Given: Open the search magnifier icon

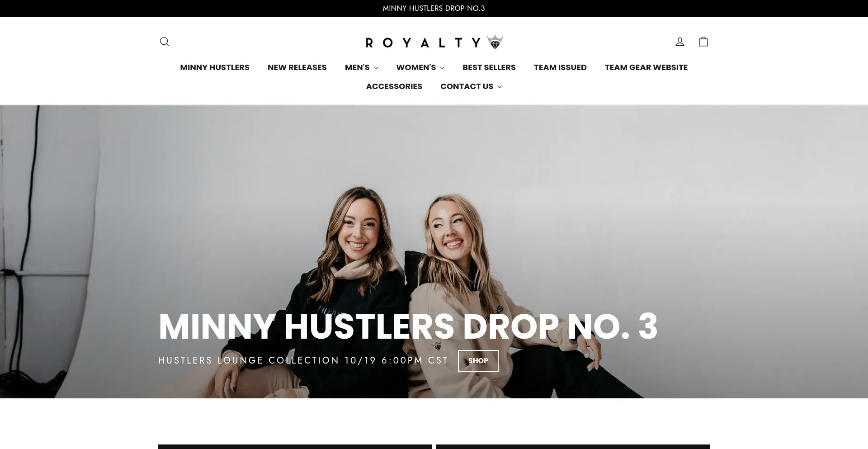Looking at the screenshot, I should pos(165,42).
